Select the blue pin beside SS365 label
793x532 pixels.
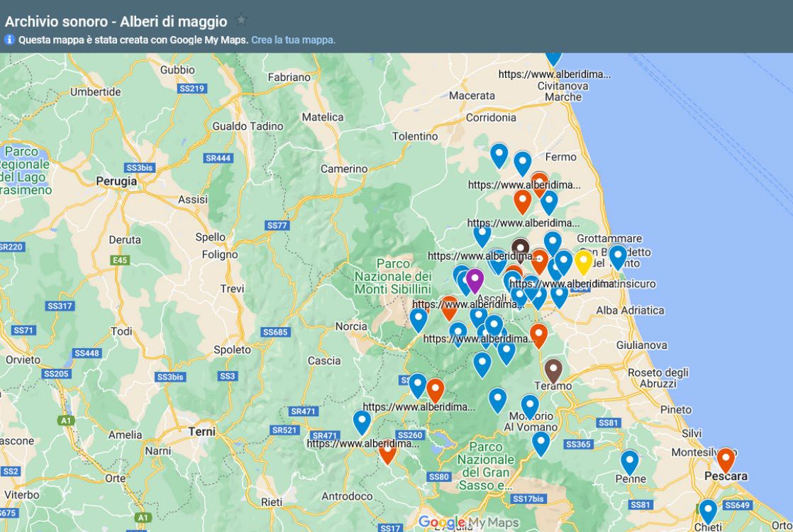click(541, 443)
